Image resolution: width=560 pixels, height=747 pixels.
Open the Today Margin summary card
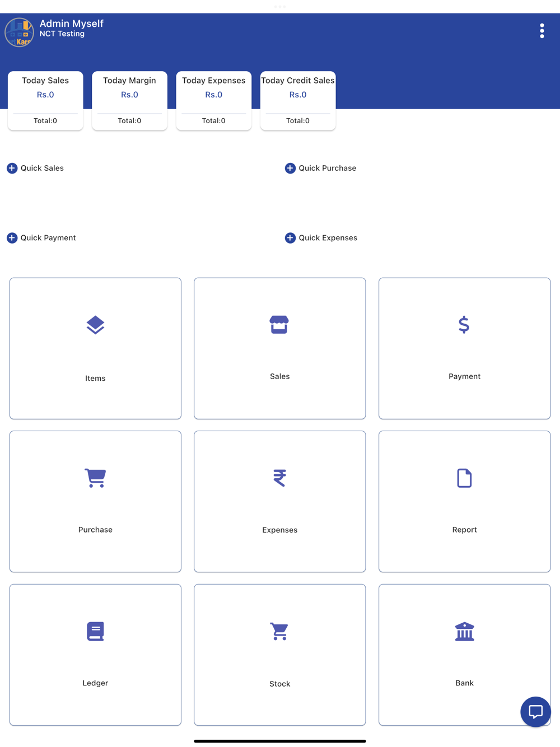[129, 101]
